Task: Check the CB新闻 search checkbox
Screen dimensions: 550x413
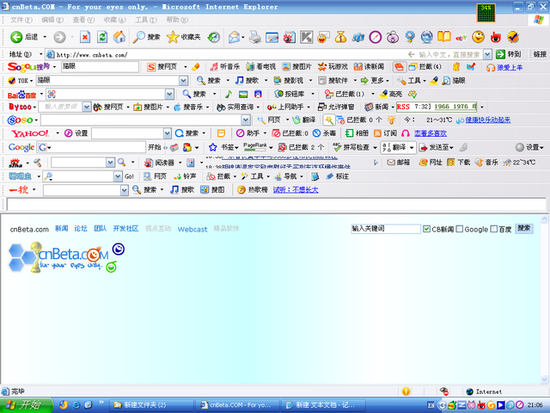Action: [427, 229]
